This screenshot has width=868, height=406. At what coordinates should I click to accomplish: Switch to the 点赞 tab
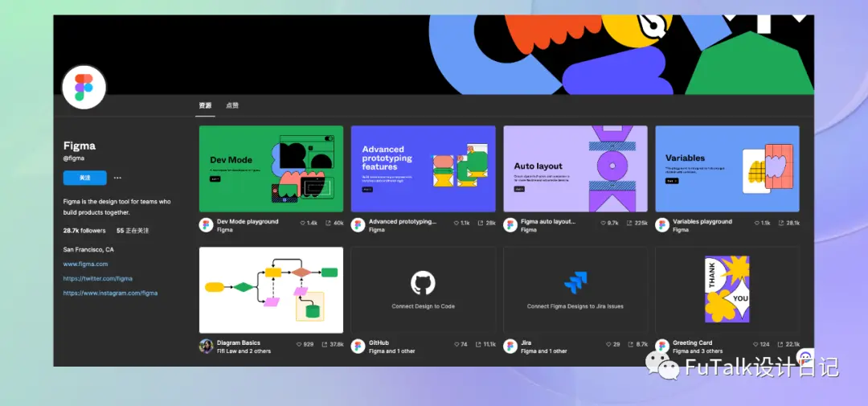[232, 105]
